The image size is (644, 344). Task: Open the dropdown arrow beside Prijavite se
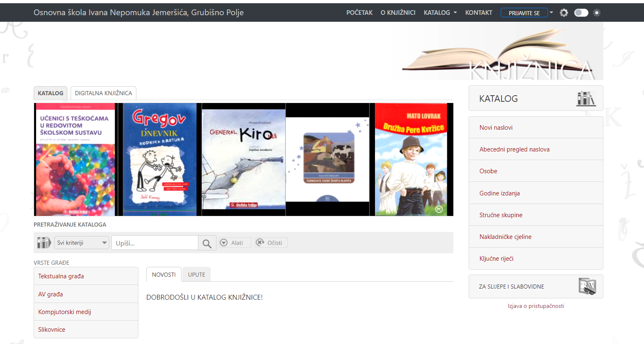click(x=551, y=12)
